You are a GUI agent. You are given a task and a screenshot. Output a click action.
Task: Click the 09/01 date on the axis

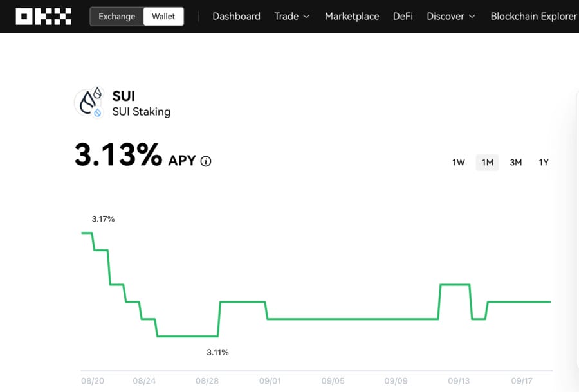tap(270, 381)
